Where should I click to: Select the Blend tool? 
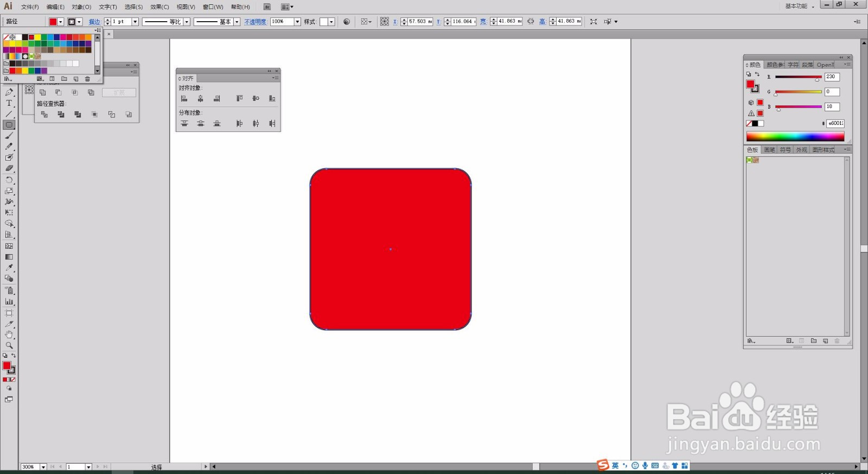[x=9, y=279]
